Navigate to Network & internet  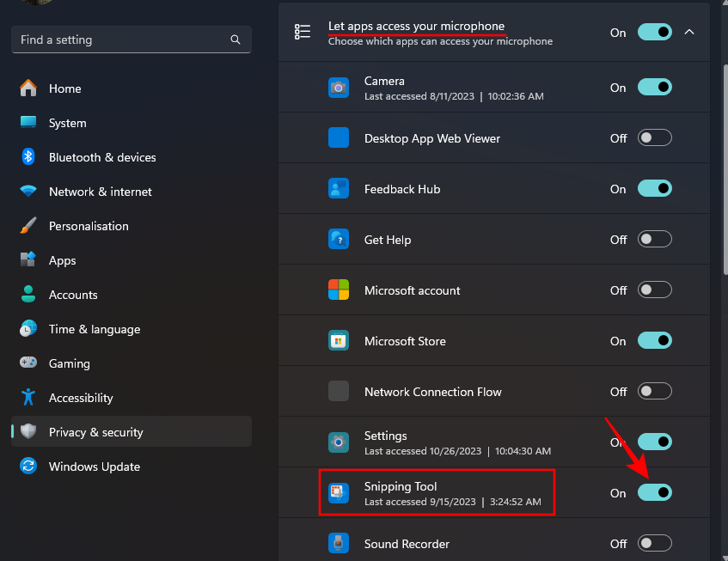[132, 192]
